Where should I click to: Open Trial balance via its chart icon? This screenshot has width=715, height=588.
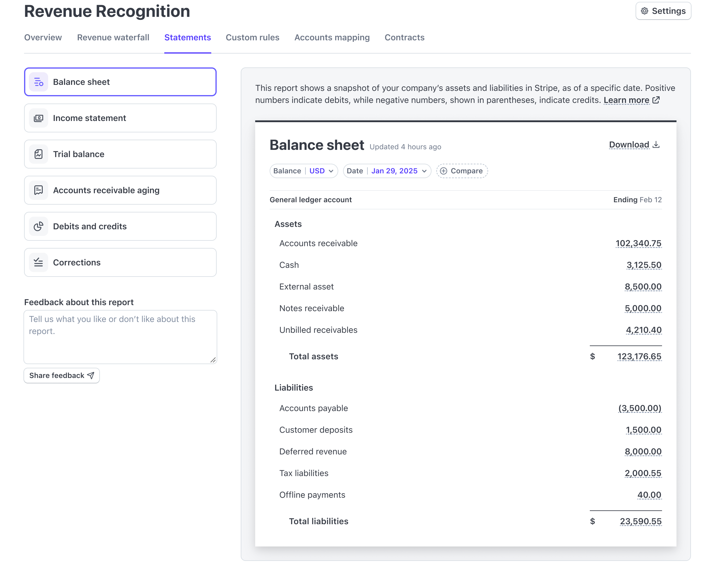38,154
